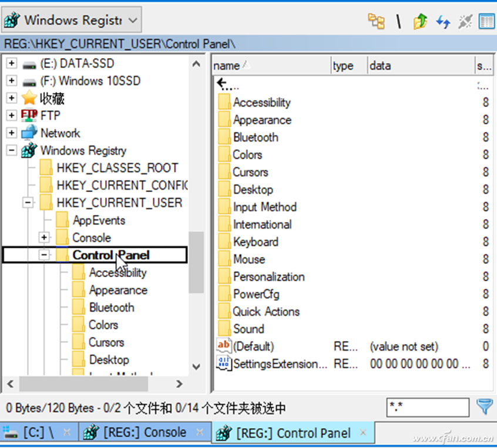Click the backslash root directory icon
497x448 pixels.
(x=398, y=21)
